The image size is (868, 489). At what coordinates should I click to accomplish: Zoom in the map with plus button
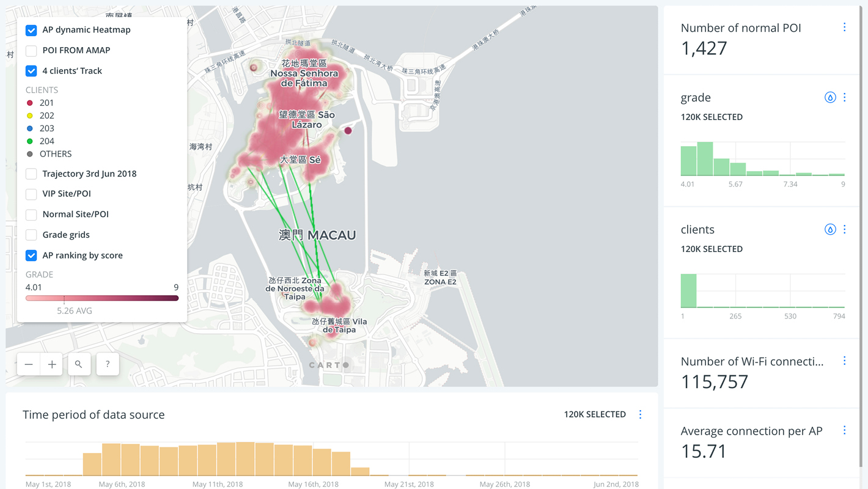52,364
